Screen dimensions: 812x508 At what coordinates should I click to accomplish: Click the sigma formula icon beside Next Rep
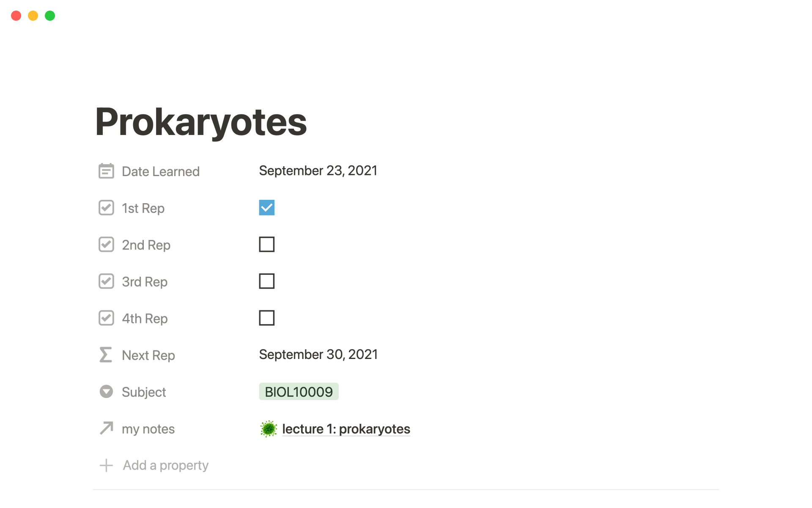coord(106,355)
